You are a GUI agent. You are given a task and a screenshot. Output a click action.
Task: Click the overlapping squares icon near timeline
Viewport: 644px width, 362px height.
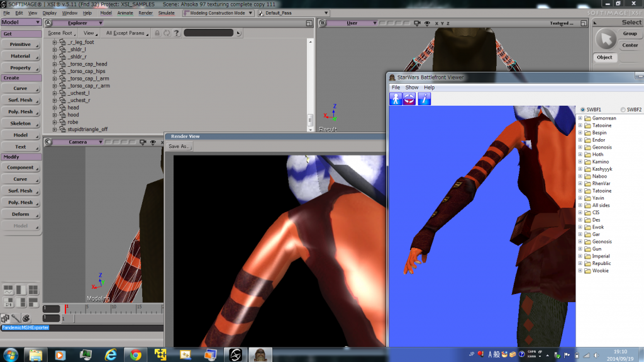click(5, 319)
